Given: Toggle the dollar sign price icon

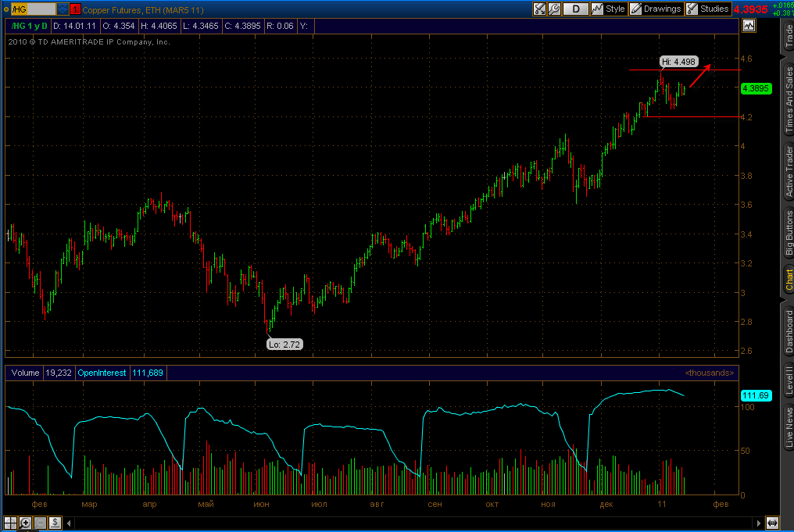Looking at the screenshot, I should [x=55, y=523].
